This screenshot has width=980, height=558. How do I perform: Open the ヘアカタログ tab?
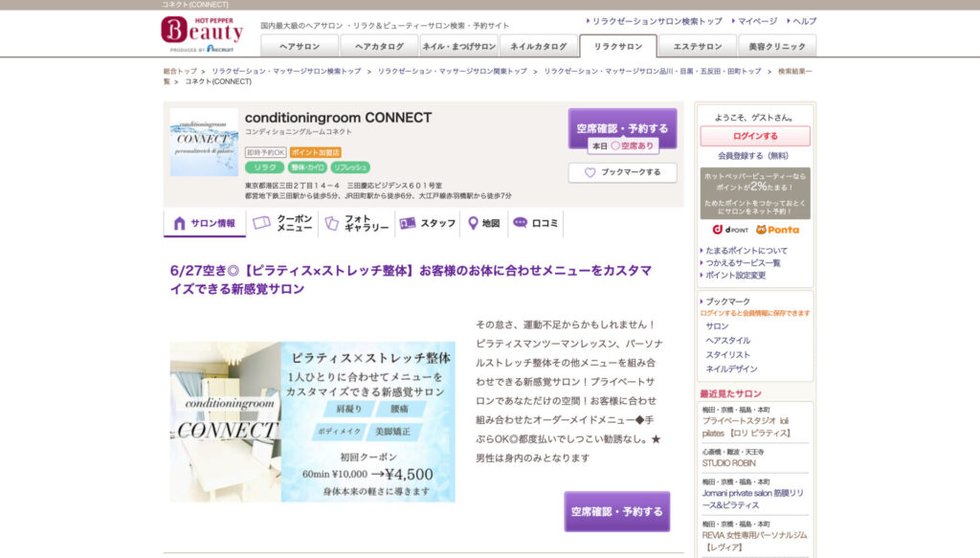[379, 46]
